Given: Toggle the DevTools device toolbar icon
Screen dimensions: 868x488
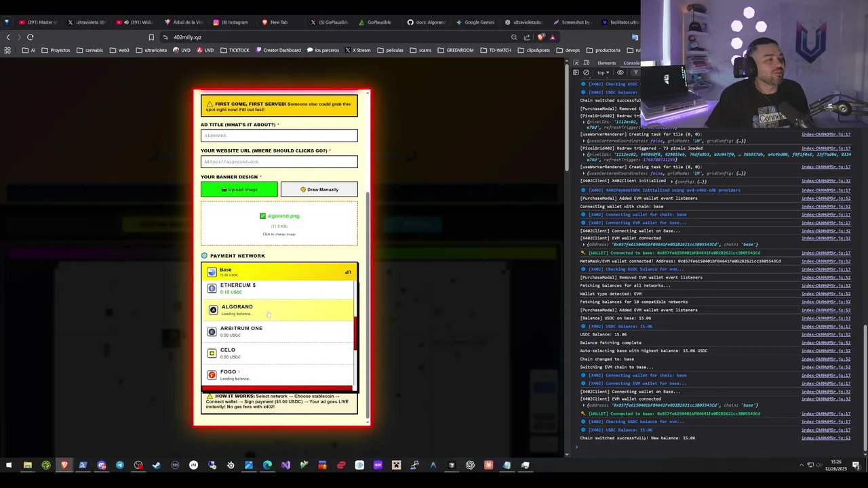Looking at the screenshot, I should (x=587, y=63).
